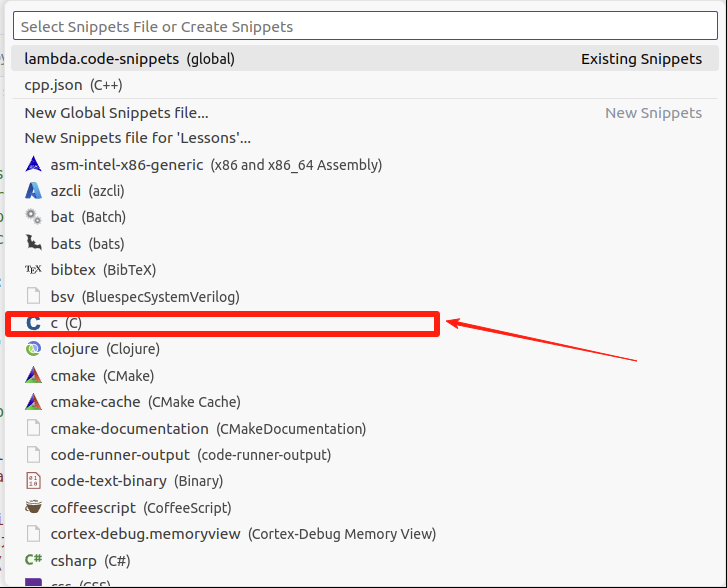Select cmake-cache (CMake Cache) entry
727x588 pixels.
[365, 402]
